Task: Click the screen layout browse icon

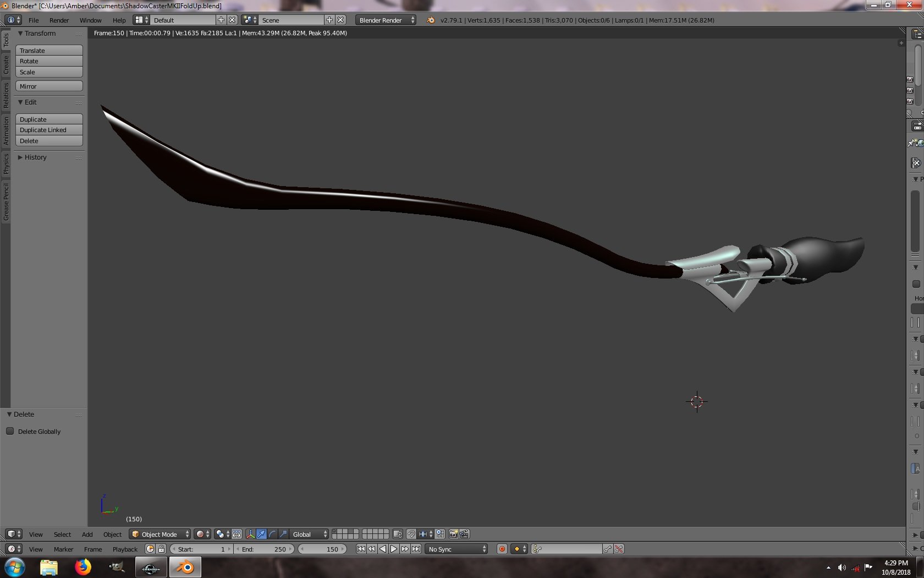Action: (x=141, y=20)
